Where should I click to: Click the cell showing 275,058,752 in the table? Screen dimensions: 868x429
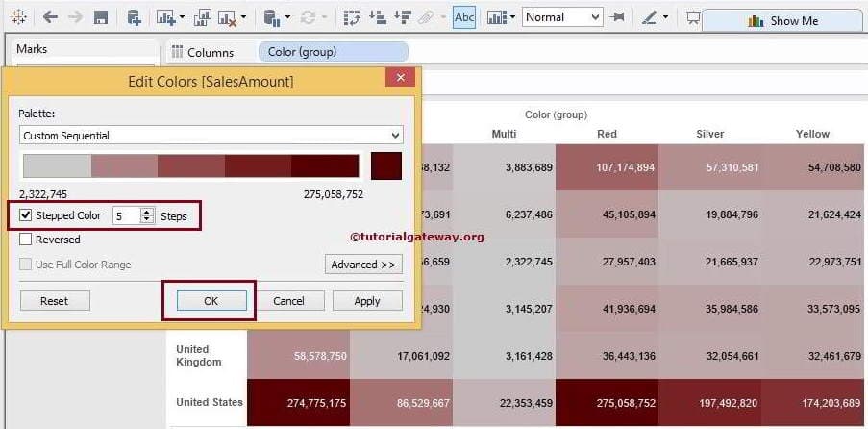(x=608, y=403)
